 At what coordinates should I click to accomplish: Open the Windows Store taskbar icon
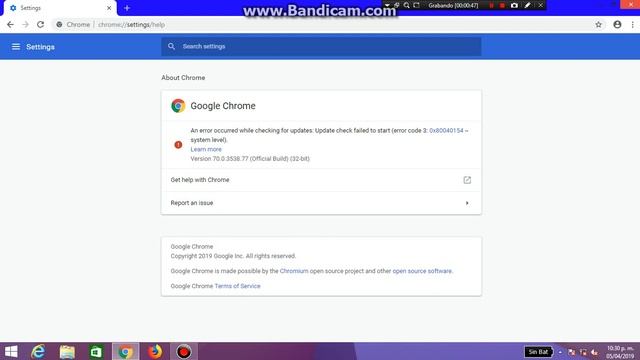(x=96, y=351)
